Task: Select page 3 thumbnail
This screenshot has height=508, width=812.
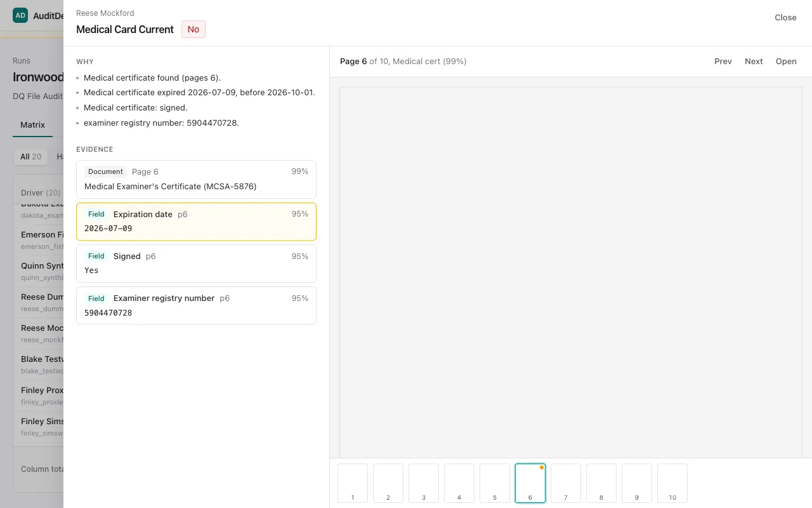Action: [x=424, y=483]
